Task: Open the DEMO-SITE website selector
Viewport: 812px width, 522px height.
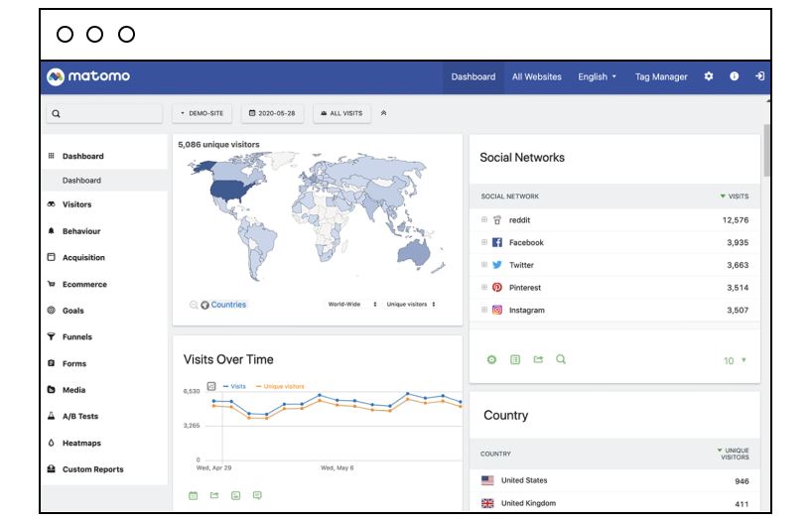Action: tap(202, 113)
